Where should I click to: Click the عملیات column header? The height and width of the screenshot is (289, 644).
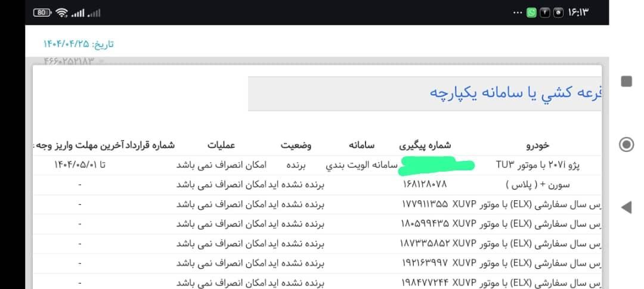(221, 145)
